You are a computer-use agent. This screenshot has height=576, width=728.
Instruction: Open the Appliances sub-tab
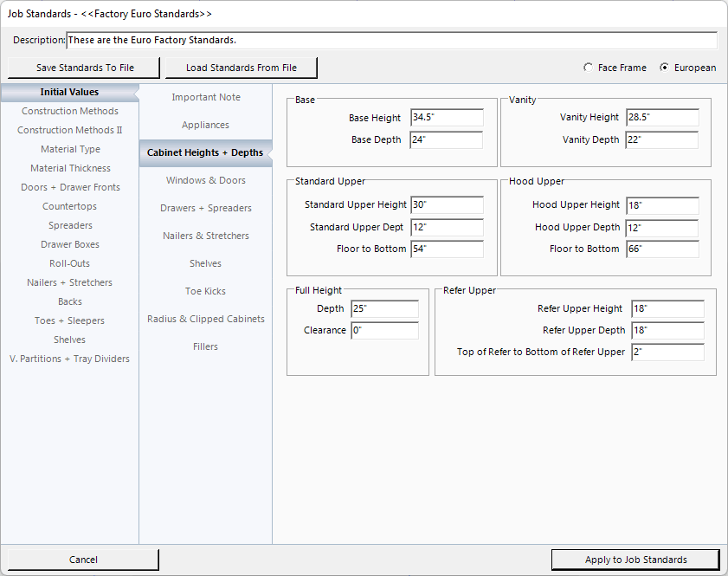pyautogui.click(x=205, y=125)
